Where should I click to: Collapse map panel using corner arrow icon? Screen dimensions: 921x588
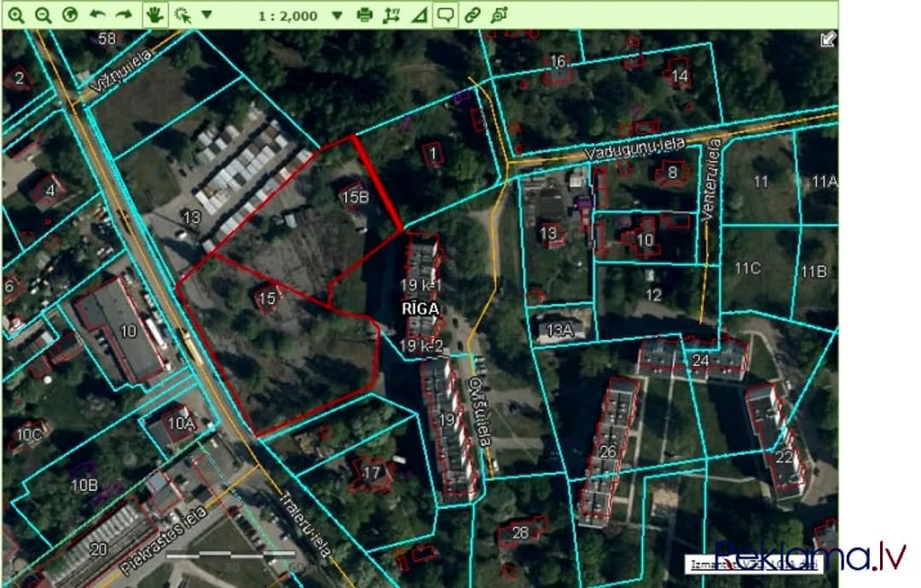(828, 39)
